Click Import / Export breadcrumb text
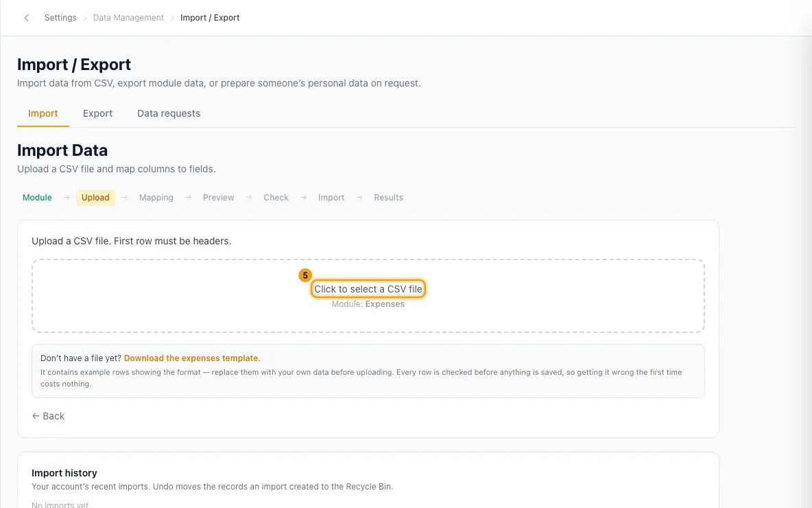 [210, 18]
